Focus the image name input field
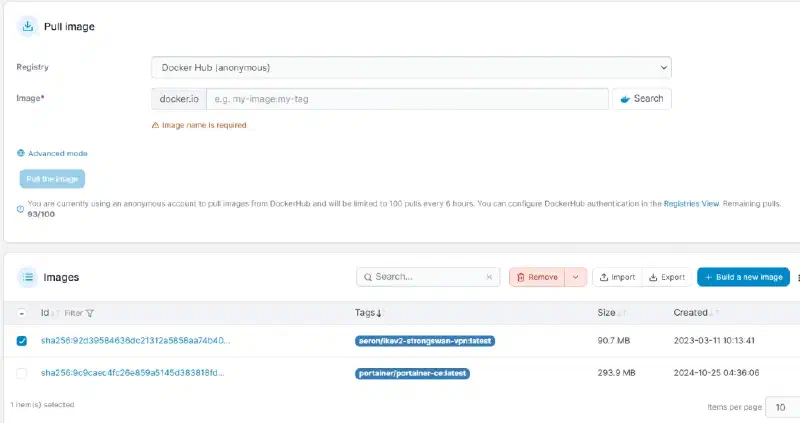 point(407,99)
